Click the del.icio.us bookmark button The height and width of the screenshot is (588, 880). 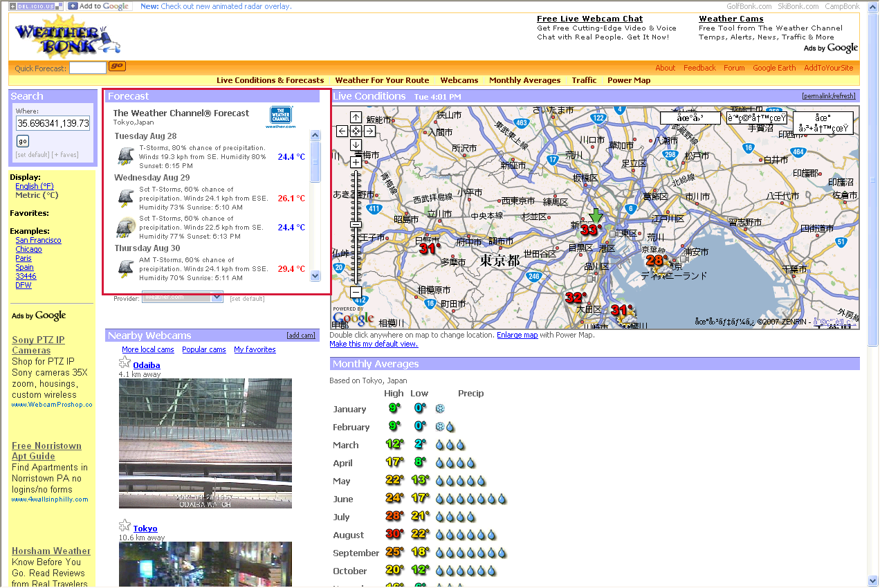pos(36,6)
